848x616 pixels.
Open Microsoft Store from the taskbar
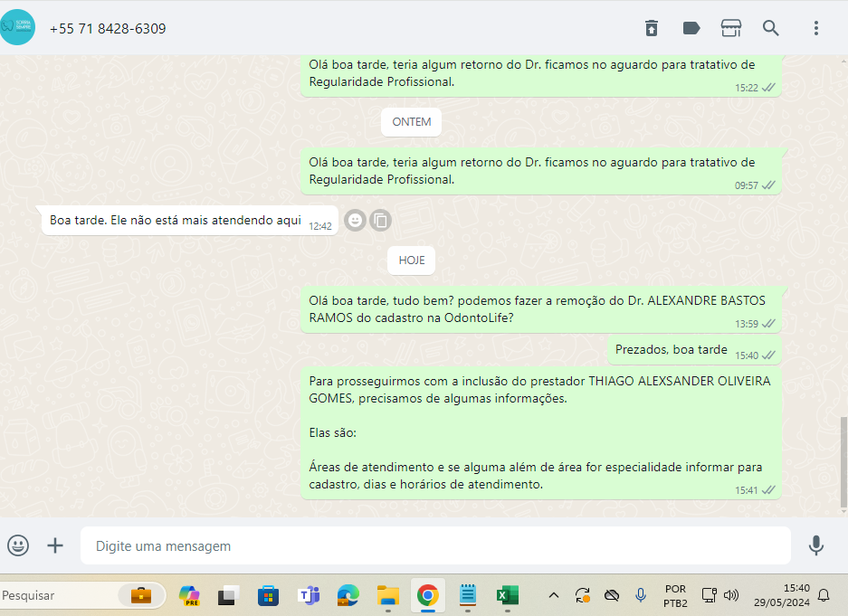[x=268, y=595]
